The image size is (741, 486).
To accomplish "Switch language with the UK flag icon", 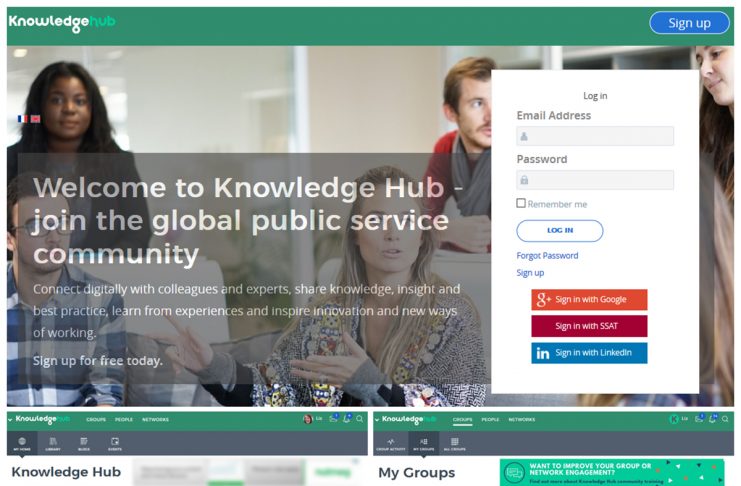I will [35, 119].
